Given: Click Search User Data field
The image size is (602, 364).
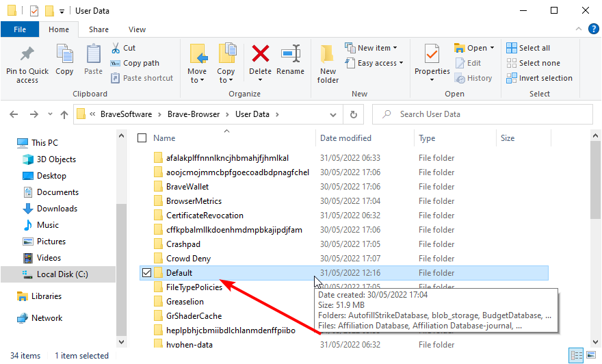Looking at the screenshot, I should pyautogui.click(x=482, y=114).
